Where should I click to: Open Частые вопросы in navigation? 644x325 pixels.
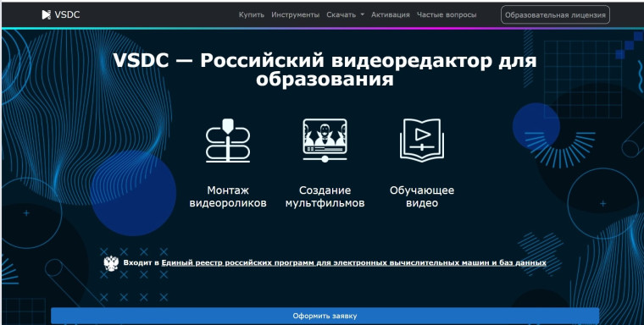(447, 14)
